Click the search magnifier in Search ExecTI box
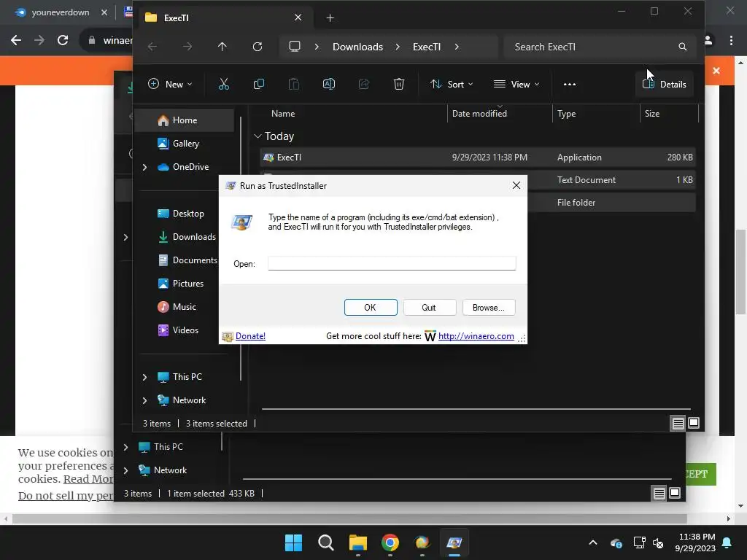The image size is (747, 560). point(683,47)
